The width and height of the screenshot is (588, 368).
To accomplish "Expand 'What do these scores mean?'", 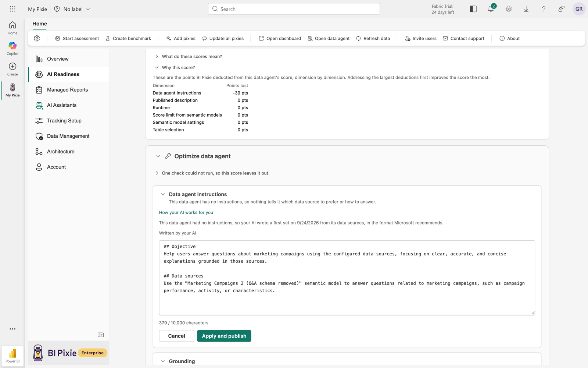I will point(188,56).
